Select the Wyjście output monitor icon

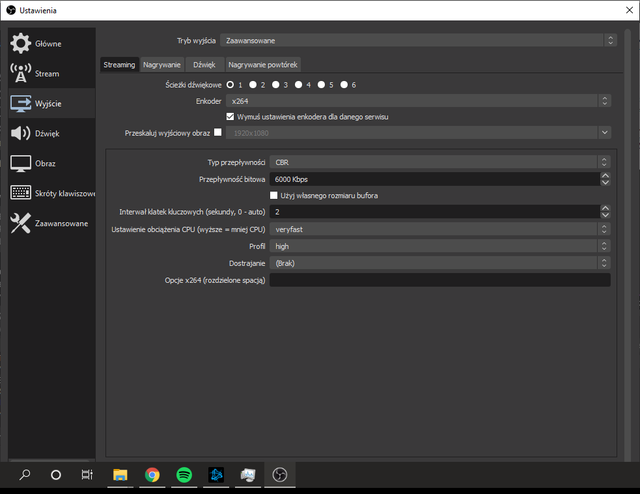(20, 103)
